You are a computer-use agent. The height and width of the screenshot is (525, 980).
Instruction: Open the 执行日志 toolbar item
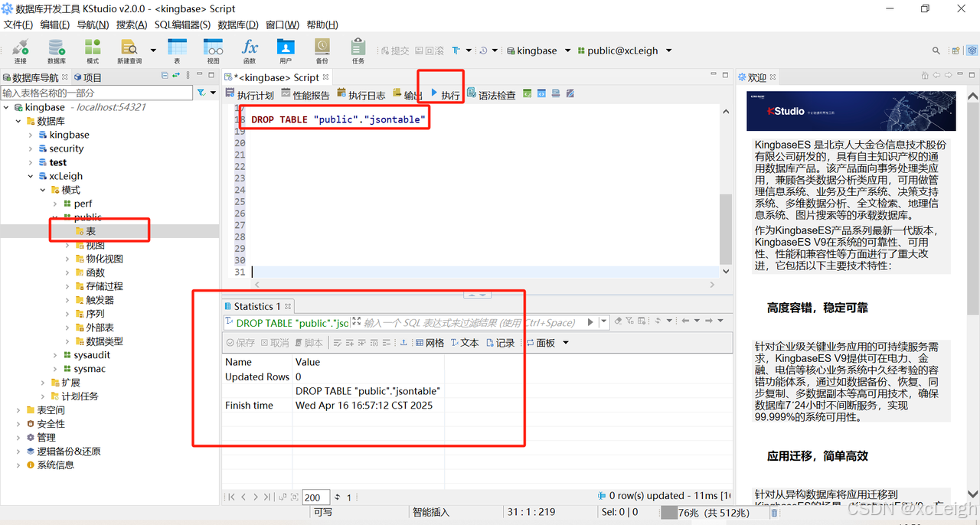pyautogui.click(x=361, y=95)
